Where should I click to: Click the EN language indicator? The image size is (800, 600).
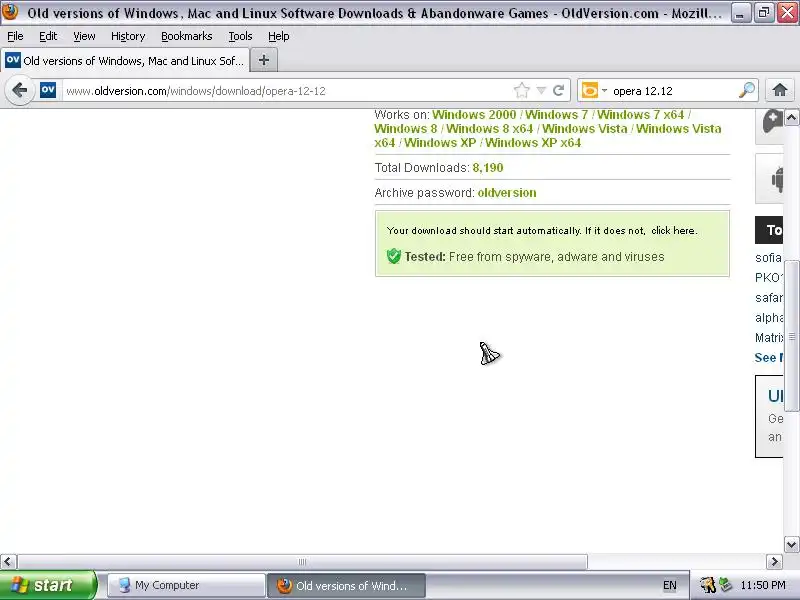[669, 586]
